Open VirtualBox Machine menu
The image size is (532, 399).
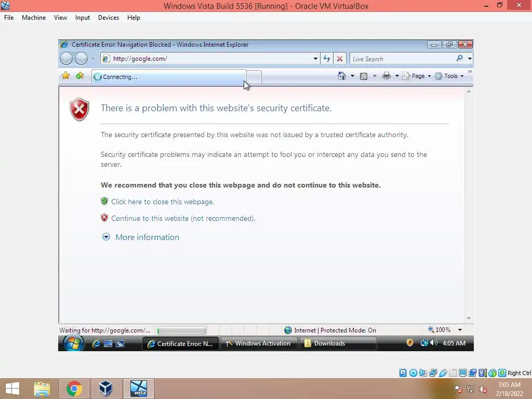[x=34, y=18]
